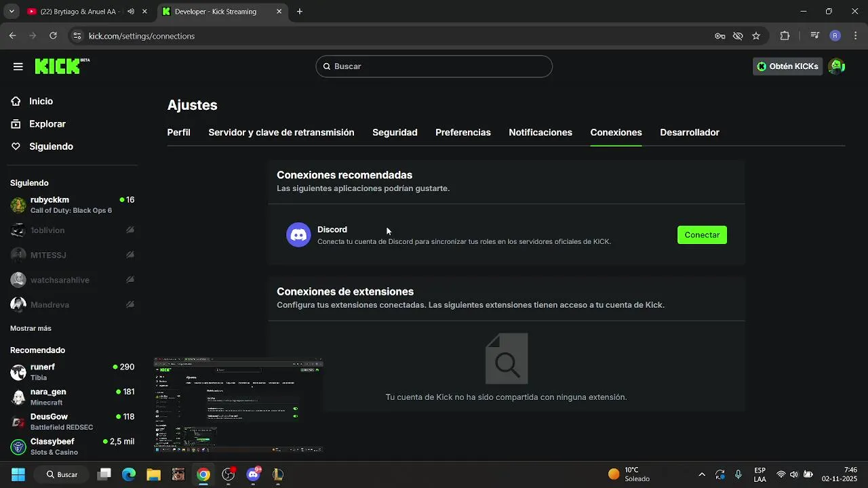868x488 pixels.
Task: Open the Desarrollador tab
Action: 690,133
